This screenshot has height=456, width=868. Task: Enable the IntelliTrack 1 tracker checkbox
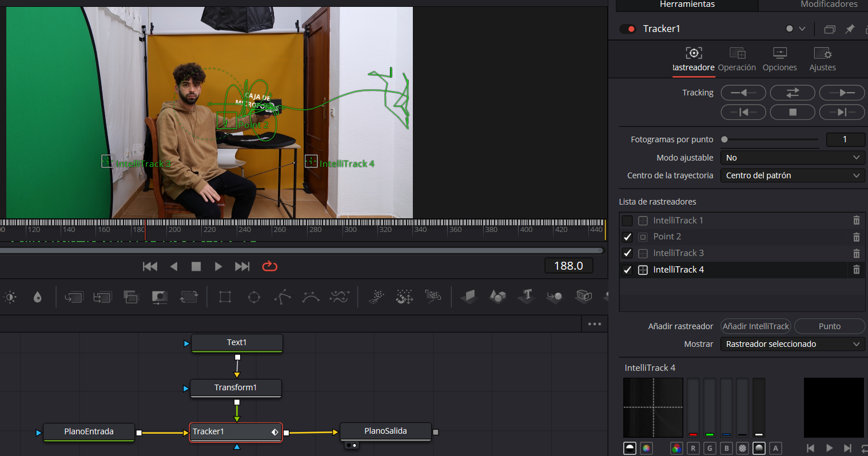627,220
